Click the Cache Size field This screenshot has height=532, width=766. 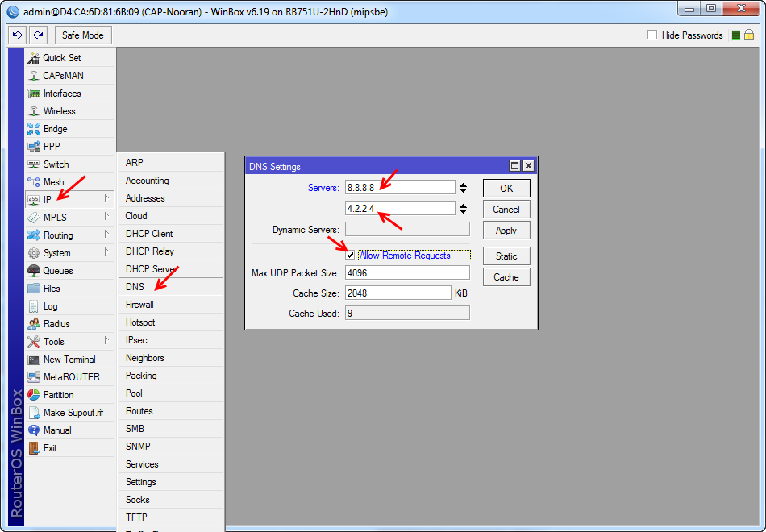(398, 293)
